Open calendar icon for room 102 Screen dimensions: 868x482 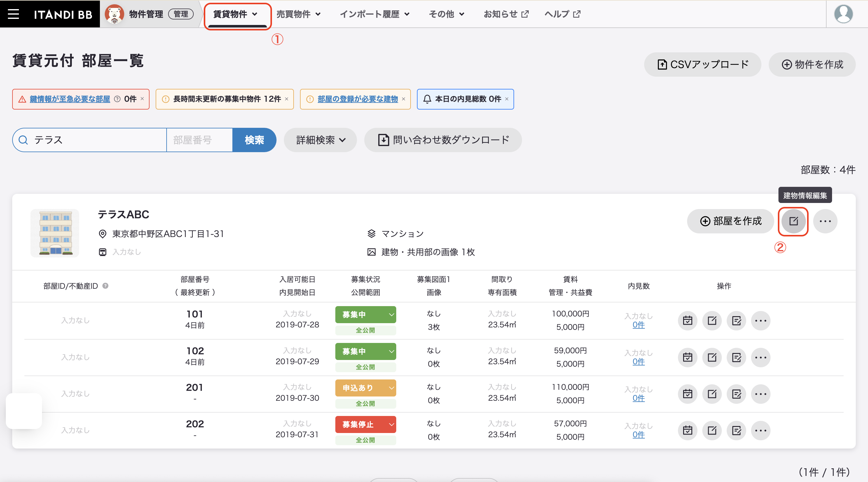click(x=687, y=358)
